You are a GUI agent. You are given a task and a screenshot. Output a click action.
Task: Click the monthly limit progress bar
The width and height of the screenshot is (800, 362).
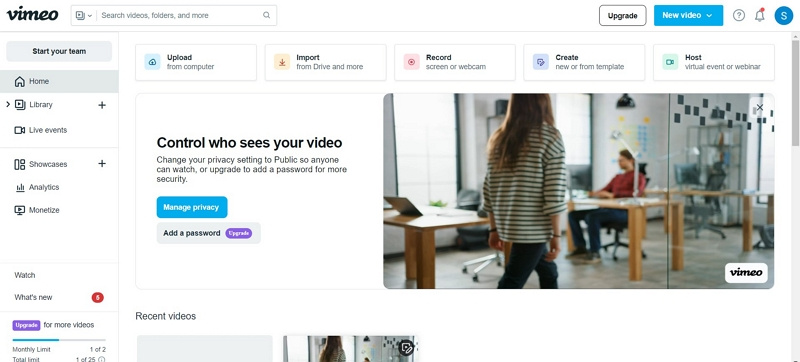coord(59,340)
